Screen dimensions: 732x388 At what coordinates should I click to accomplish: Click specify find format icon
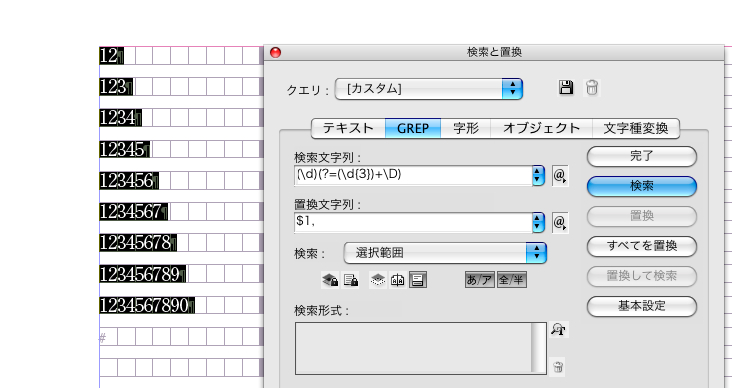tap(558, 330)
